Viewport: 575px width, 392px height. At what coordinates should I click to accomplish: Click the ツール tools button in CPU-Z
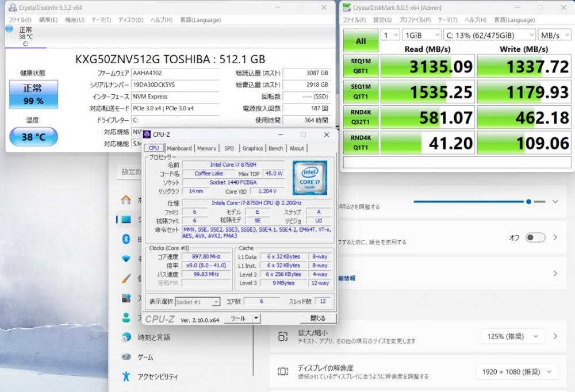click(x=239, y=318)
